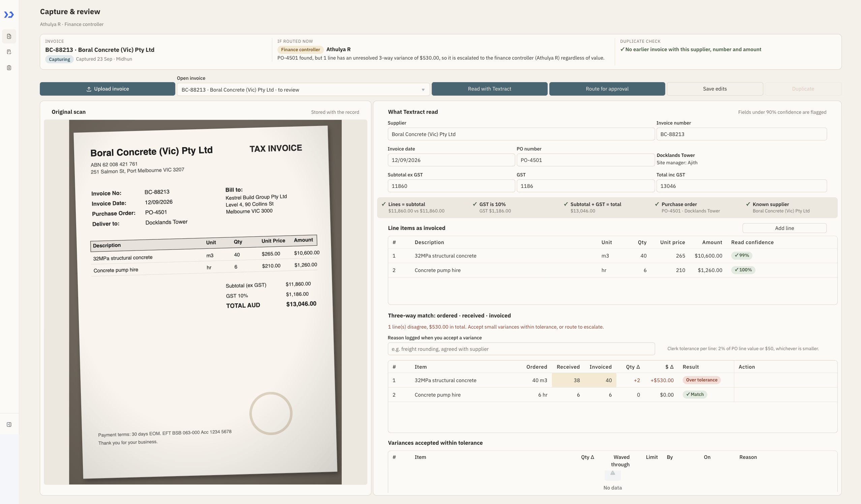Click the GST is 10% check
The width and height of the screenshot is (861, 504).
[492, 207]
